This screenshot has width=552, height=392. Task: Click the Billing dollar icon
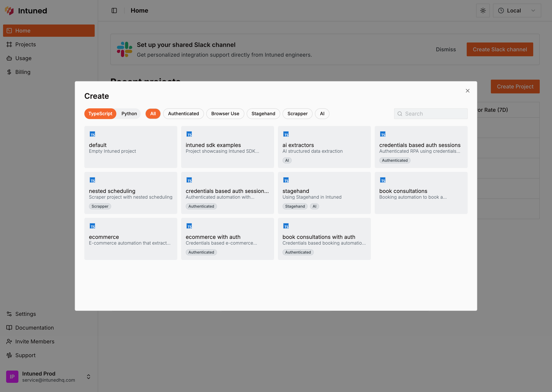[9, 72]
